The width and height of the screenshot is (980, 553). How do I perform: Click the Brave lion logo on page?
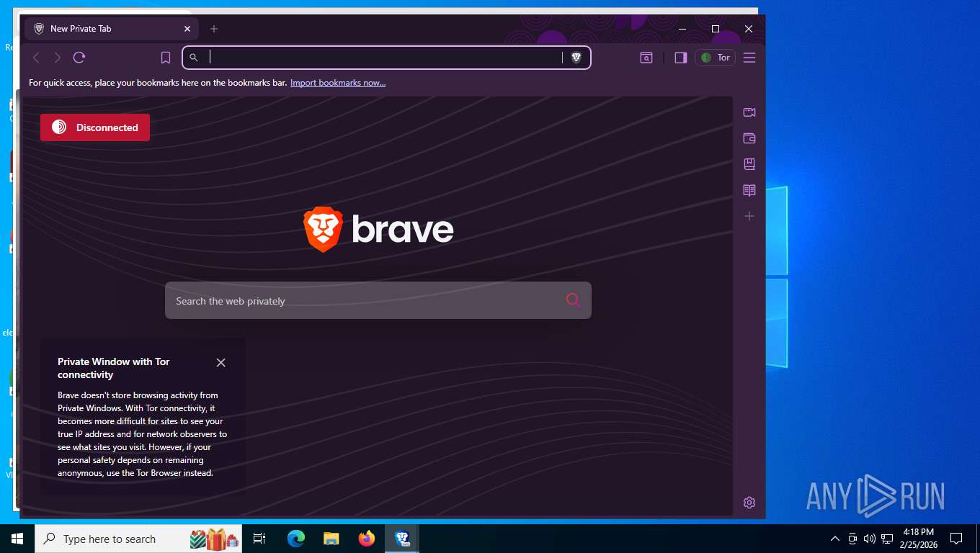pyautogui.click(x=323, y=229)
